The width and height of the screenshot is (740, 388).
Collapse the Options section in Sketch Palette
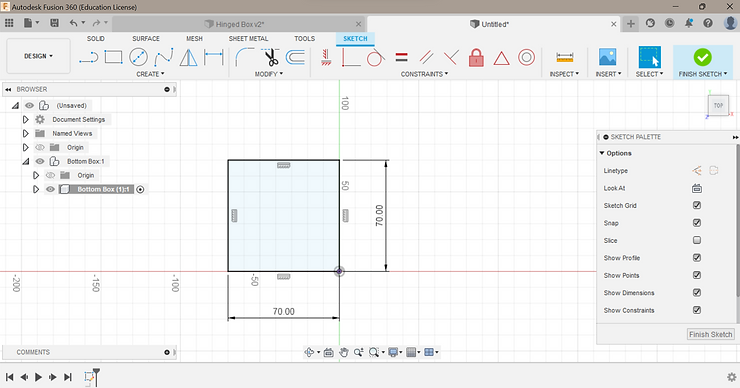tap(602, 153)
